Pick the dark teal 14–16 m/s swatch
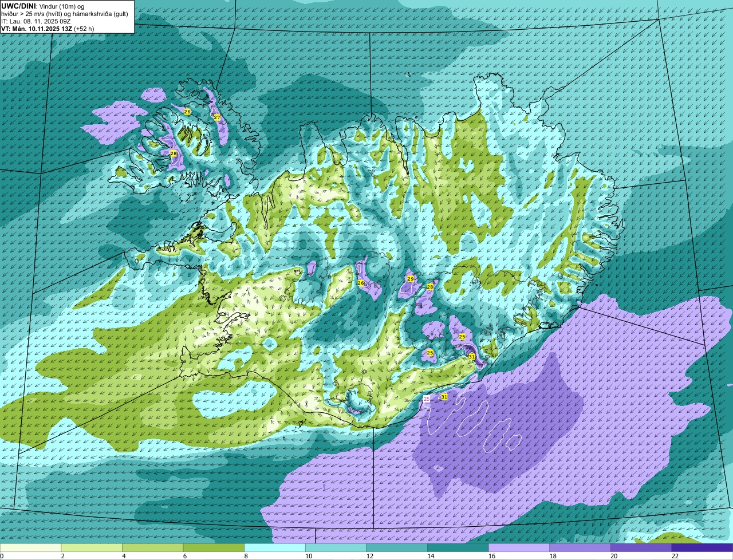This screenshot has height=560, width=733. coord(458,547)
